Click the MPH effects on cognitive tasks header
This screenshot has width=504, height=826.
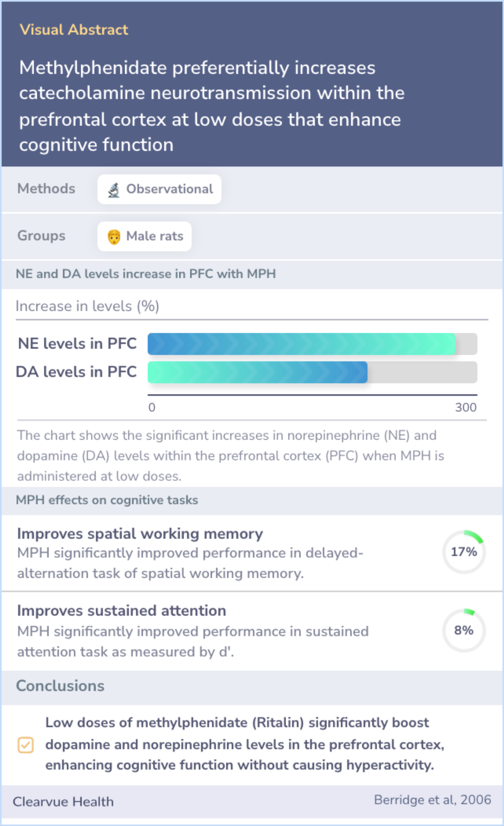point(107,500)
